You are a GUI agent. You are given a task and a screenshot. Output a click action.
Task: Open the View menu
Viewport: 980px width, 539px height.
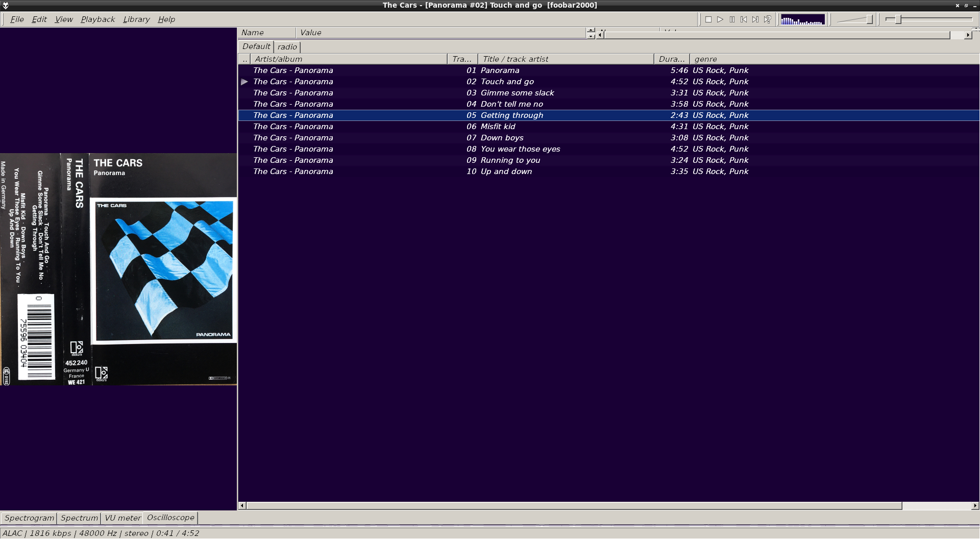[x=64, y=19]
